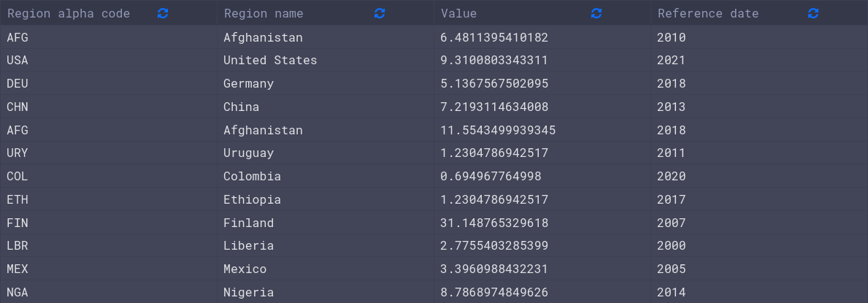The image size is (868, 303).
Task: Select the Value column header label
Action: (x=459, y=13)
